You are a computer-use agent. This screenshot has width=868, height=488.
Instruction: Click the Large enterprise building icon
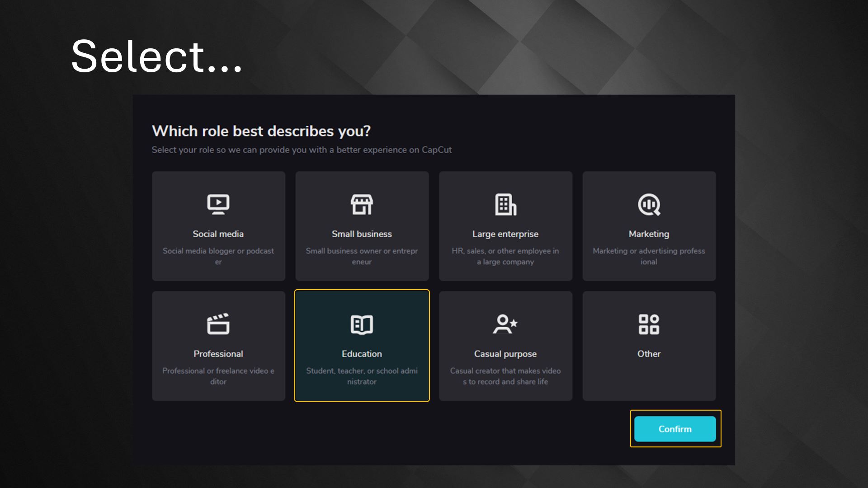pyautogui.click(x=505, y=204)
